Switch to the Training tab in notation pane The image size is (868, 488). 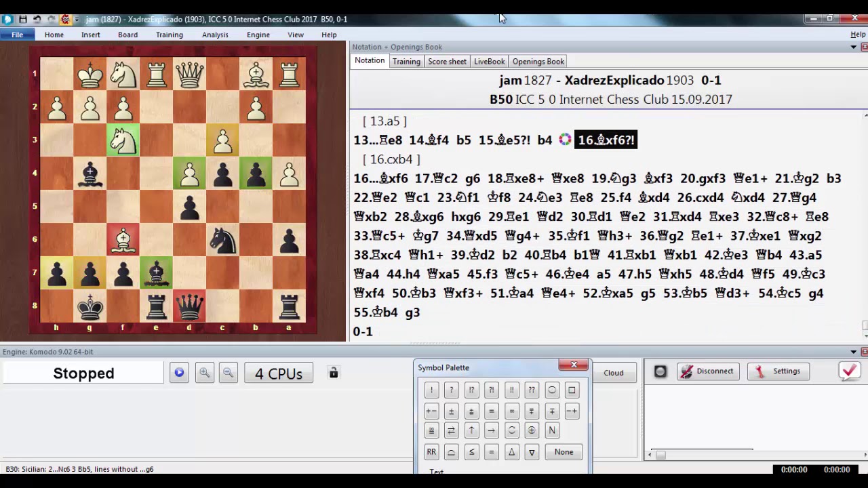406,62
